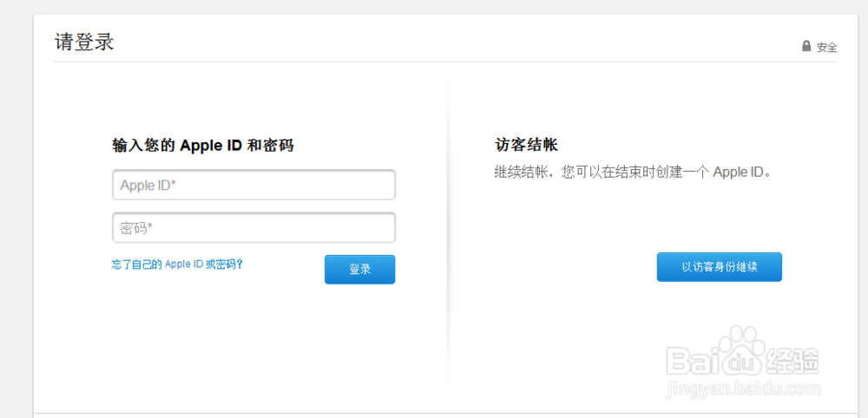Click the blue 登录 button
Screen dimensions: 868x418
[360, 269]
